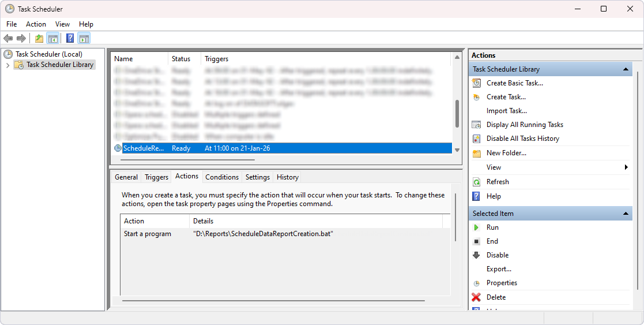This screenshot has width=644, height=325.
Task: Click the Triggers column header
Action: coord(326,59)
